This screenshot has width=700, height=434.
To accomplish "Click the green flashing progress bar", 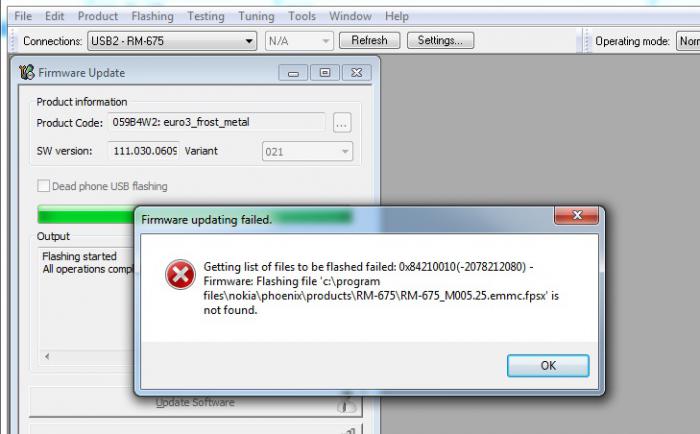I will pyautogui.click(x=86, y=215).
